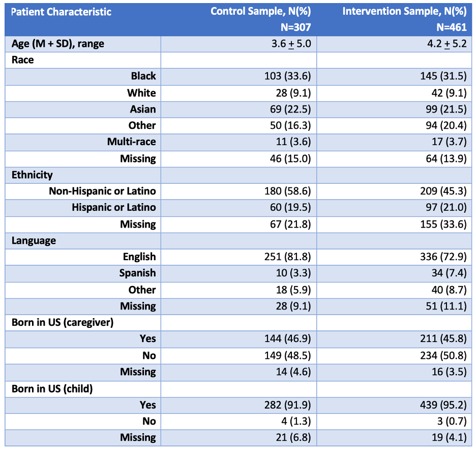
Task: Select the cell "67 (21.8)"
Action: pos(290,224)
